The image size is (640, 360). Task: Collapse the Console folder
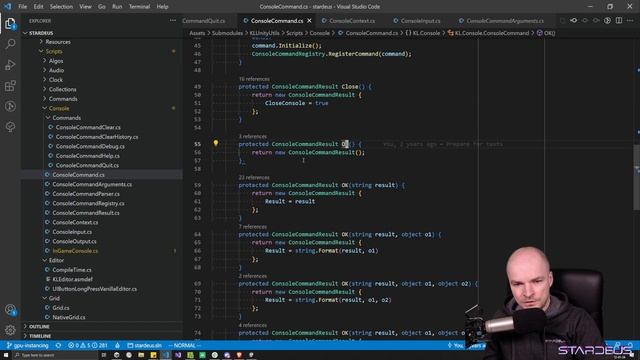[102, 108]
